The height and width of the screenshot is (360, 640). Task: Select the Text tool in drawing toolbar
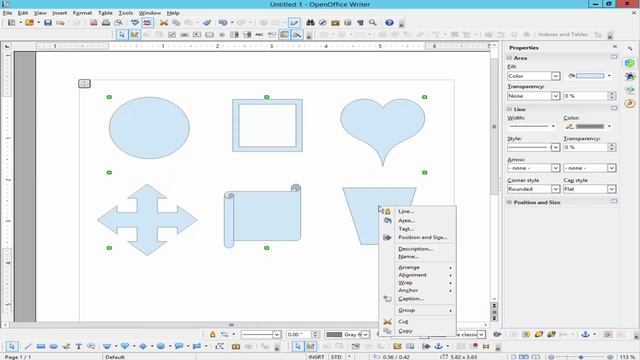[x=78, y=347]
